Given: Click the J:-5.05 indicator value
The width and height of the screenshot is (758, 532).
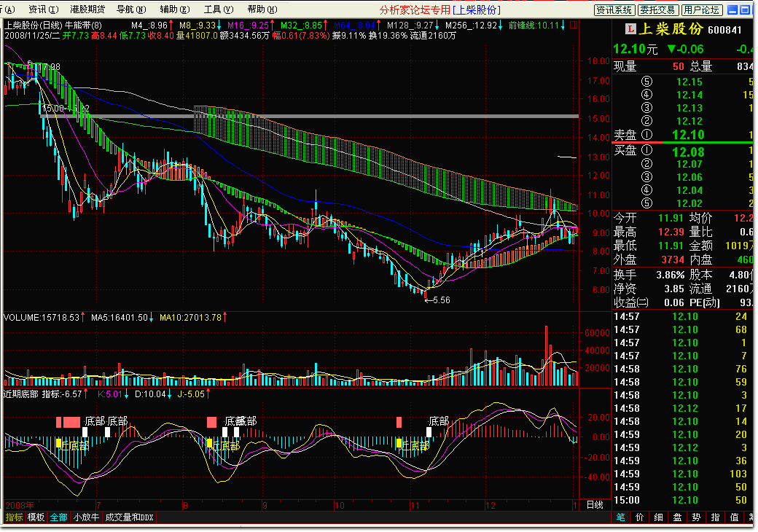Looking at the screenshot, I should click(191, 394).
